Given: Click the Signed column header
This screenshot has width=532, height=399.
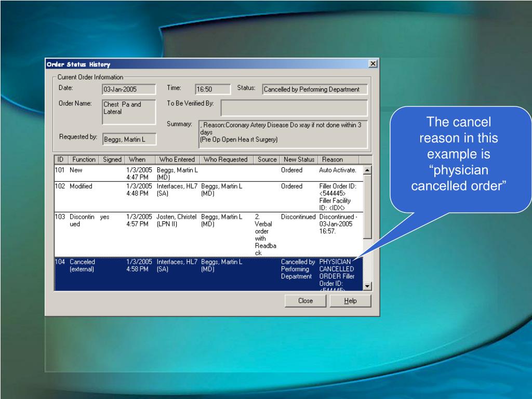Looking at the screenshot, I should tap(112, 159).
